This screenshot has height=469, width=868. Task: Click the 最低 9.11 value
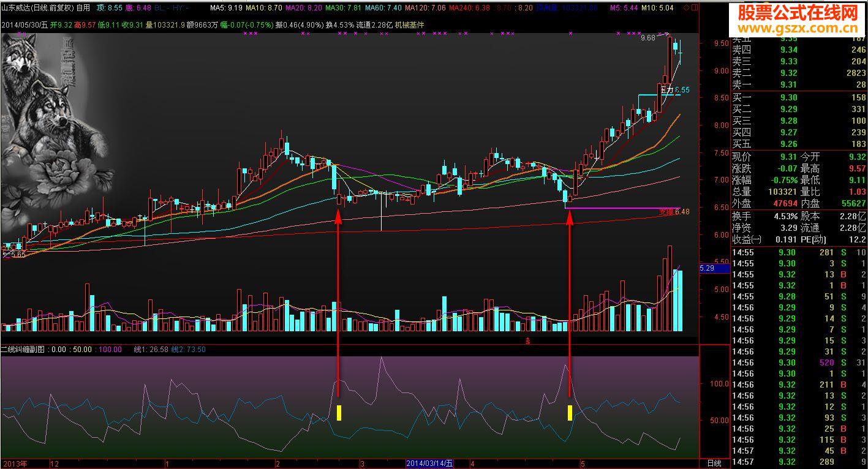(x=857, y=180)
